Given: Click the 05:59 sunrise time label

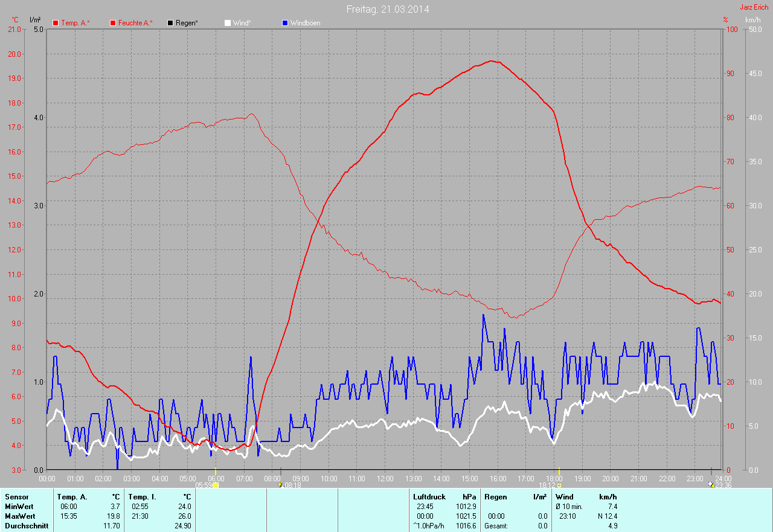Looking at the screenshot, I should (x=204, y=485).
